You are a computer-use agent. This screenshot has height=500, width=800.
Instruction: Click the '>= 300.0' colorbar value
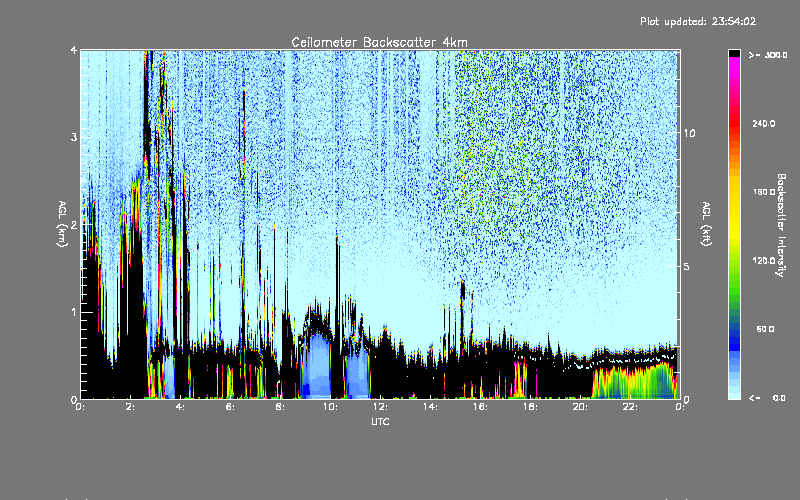[x=768, y=55]
